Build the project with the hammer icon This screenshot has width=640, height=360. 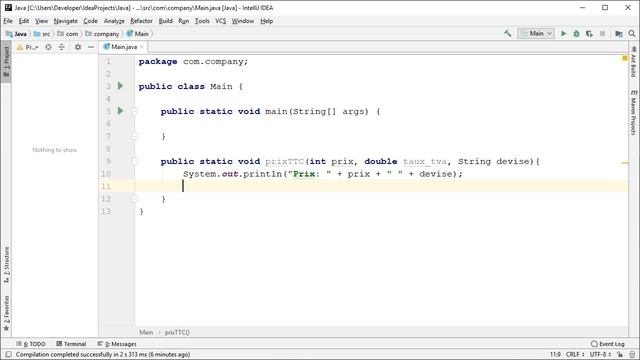(508, 33)
